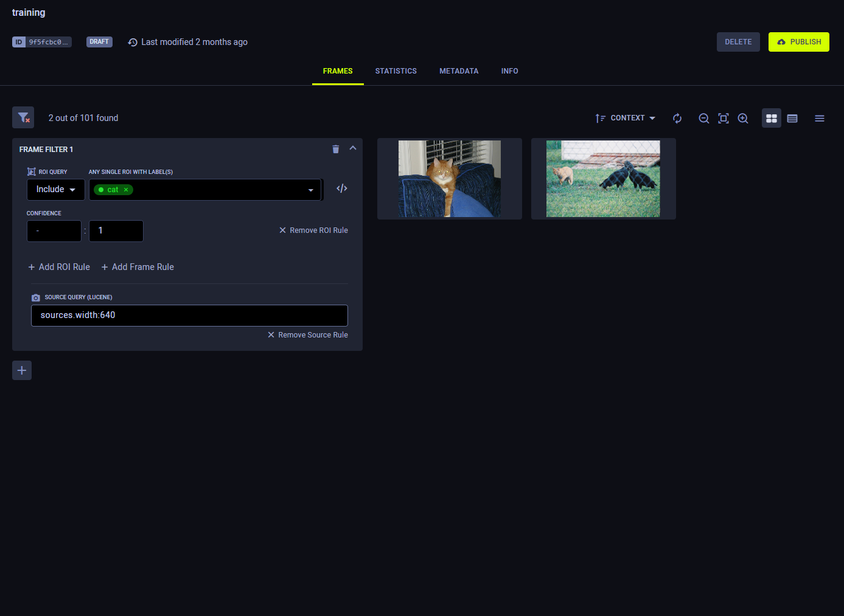Open the Context sort dropdown
This screenshot has width=844, height=616.
pyautogui.click(x=626, y=119)
